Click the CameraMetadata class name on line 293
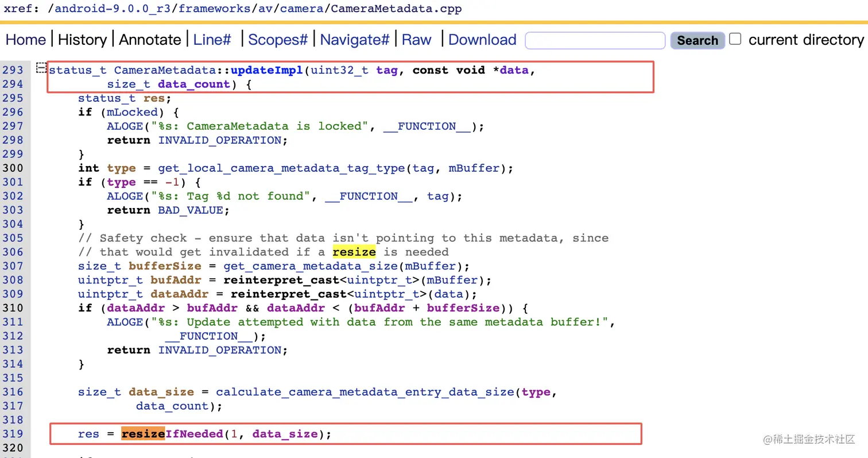This screenshot has width=868, height=458. tap(165, 70)
